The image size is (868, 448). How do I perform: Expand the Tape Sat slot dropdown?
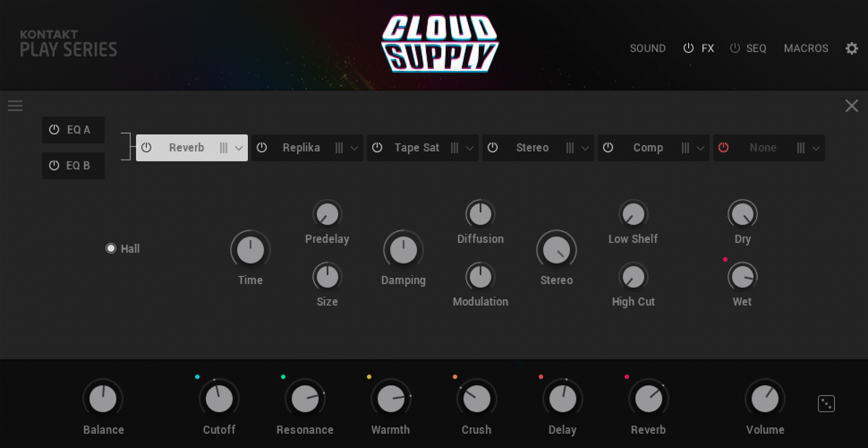point(469,148)
